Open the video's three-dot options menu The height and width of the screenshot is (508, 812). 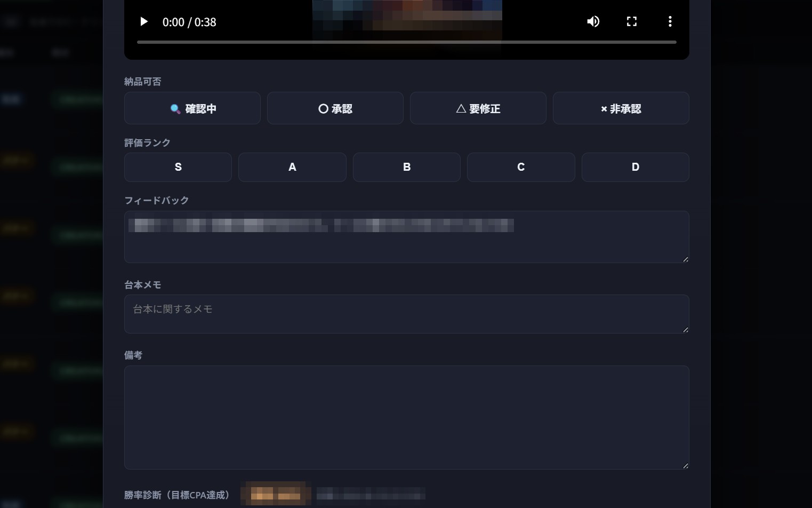click(x=670, y=22)
